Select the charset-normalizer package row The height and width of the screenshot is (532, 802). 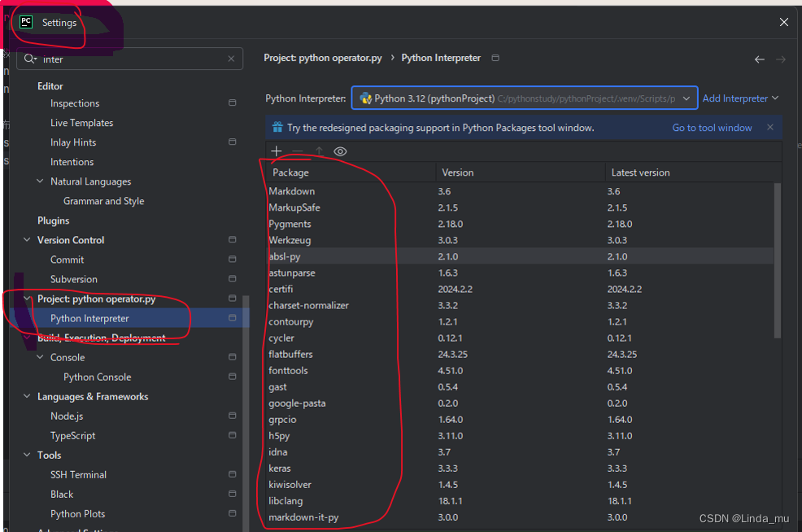(x=520, y=305)
